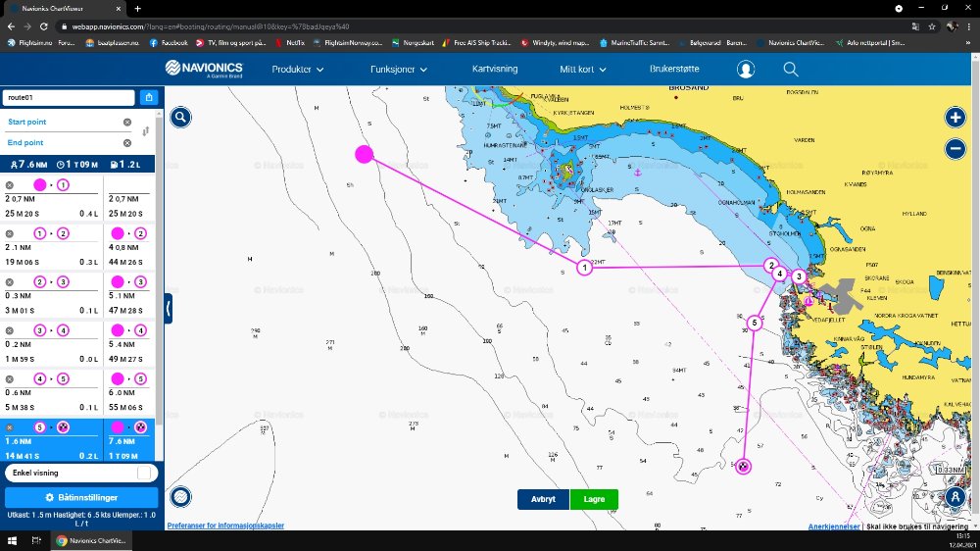Open Preferanser for informasjonskapsler link
The image size is (980, 551).
coord(225,526)
